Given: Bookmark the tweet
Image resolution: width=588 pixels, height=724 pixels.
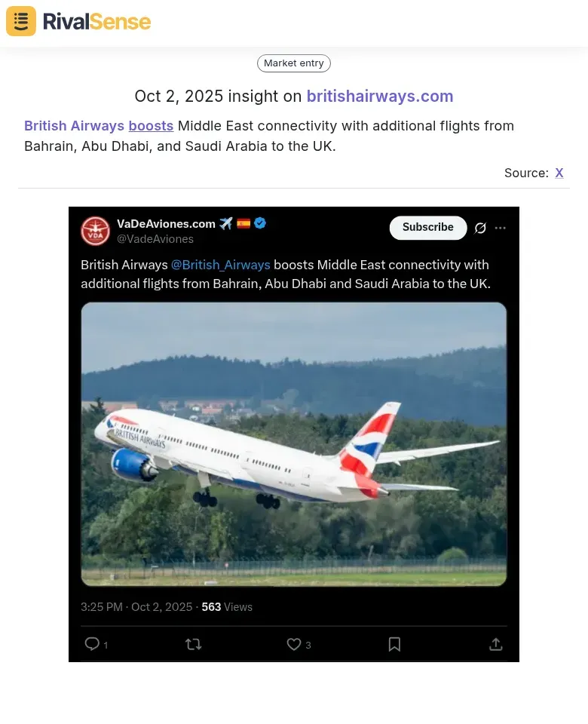Looking at the screenshot, I should [394, 644].
